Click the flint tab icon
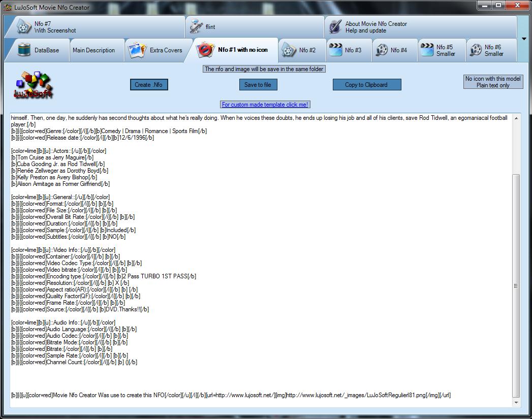 195,26
